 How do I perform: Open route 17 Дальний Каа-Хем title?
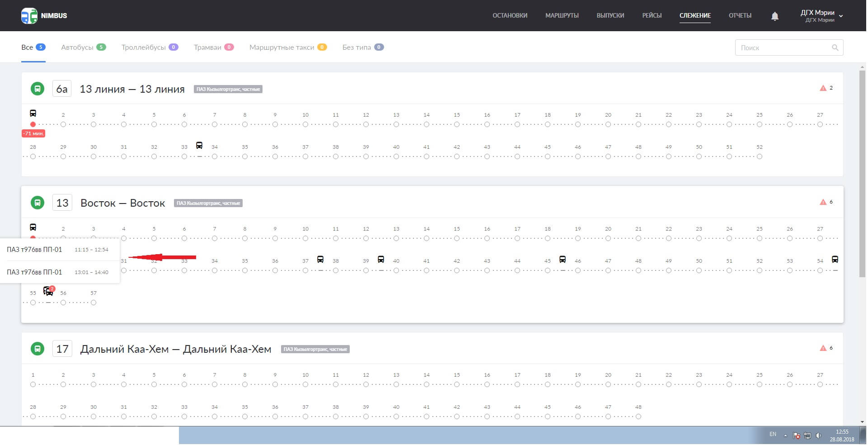click(175, 349)
